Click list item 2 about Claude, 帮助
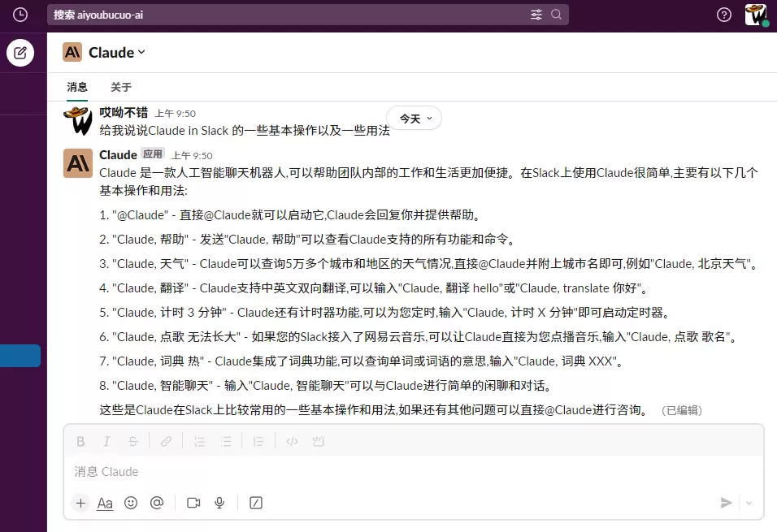The height and width of the screenshot is (532, 777). point(308,240)
